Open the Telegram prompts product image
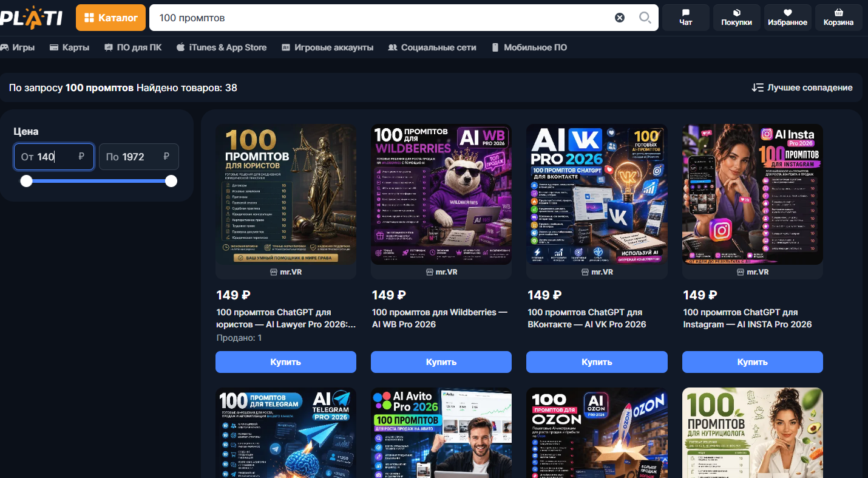Viewport: 868px width, 478px height. point(286,432)
